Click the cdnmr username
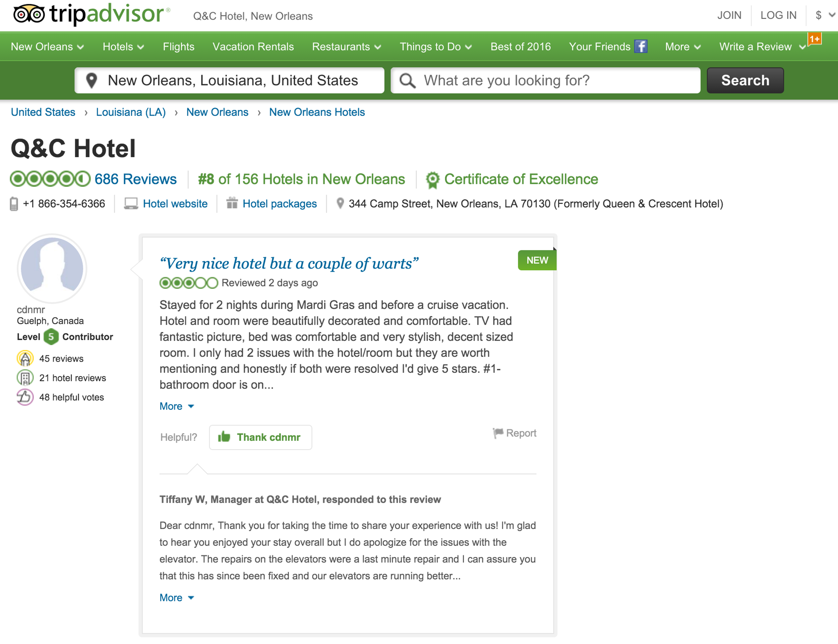 pyautogui.click(x=31, y=310)
